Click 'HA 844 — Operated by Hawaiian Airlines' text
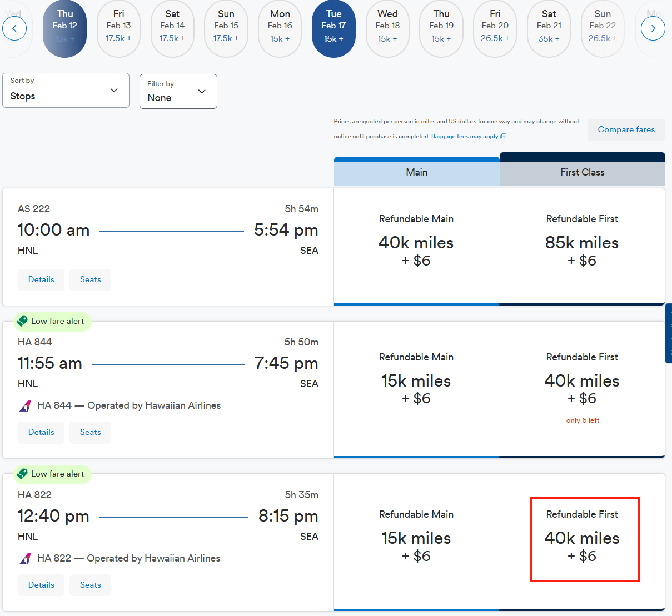 point(129,405)
